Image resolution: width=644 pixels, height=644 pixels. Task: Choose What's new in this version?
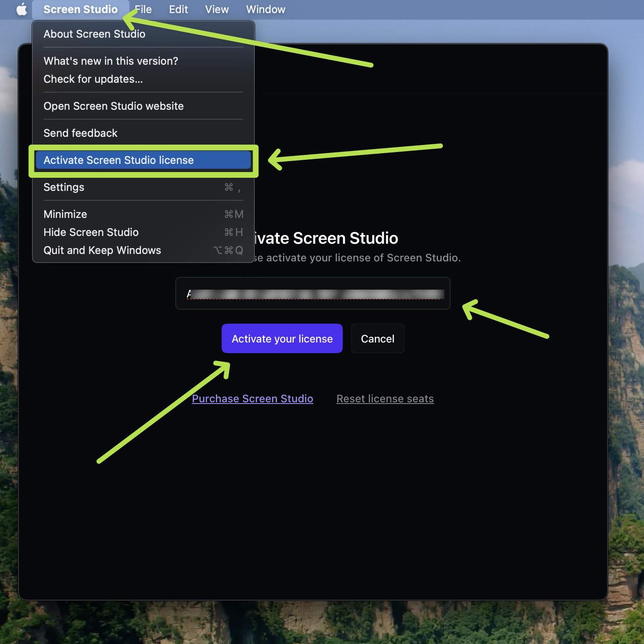[111, 61]
